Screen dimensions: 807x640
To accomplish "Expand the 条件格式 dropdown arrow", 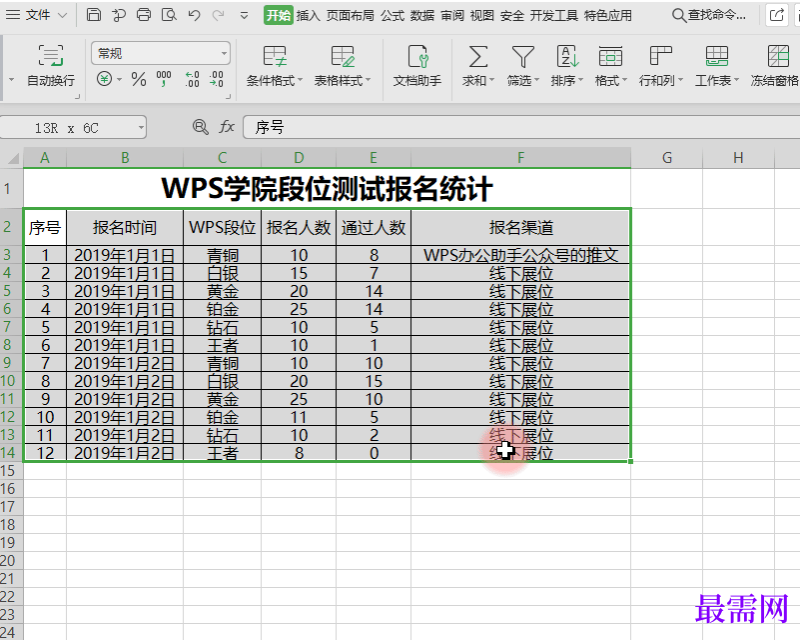I will click(x=300, y=80).
